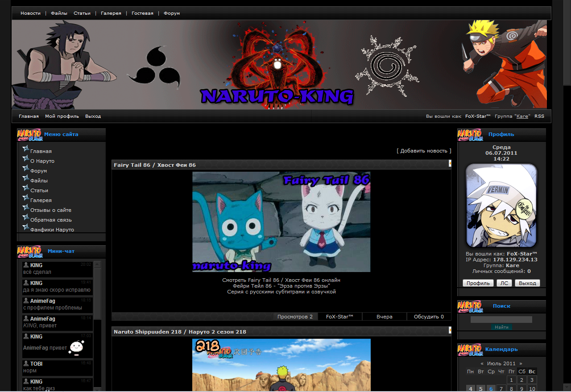The image size is (571, 392).
Task: Open Статьи in top navigation
Action: click(x=82, y=13)
